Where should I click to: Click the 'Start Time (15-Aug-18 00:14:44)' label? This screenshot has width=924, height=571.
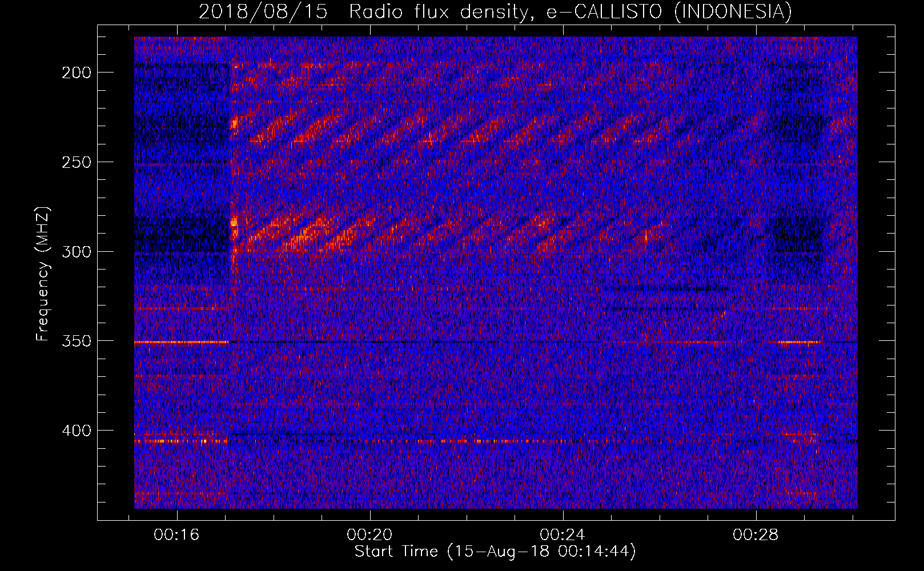tap(495, 552)
